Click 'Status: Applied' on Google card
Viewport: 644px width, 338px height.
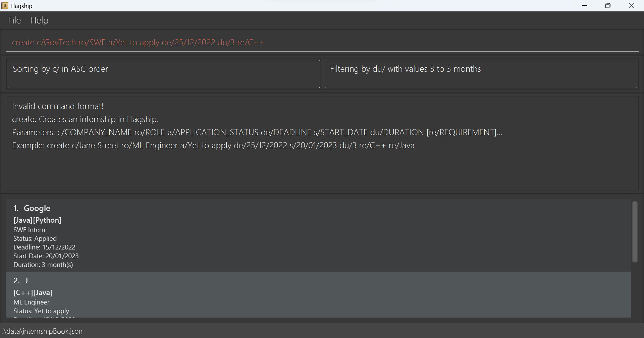pos(35,238)
